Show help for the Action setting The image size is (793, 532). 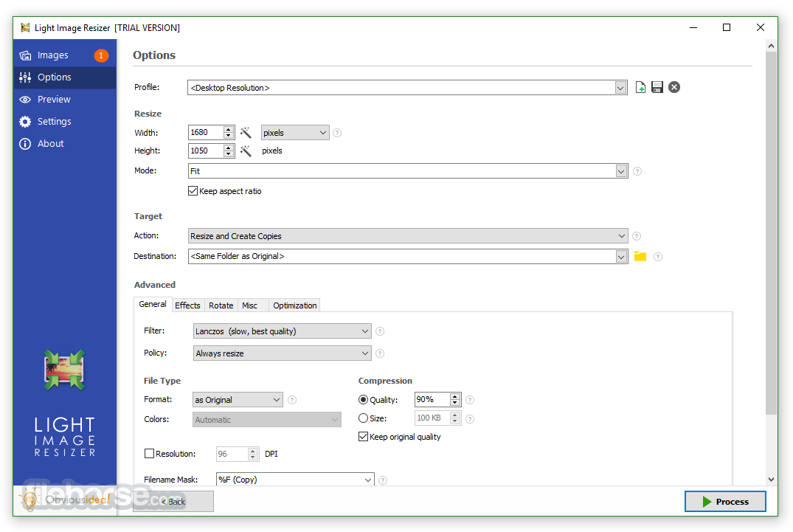click(637, 236)
